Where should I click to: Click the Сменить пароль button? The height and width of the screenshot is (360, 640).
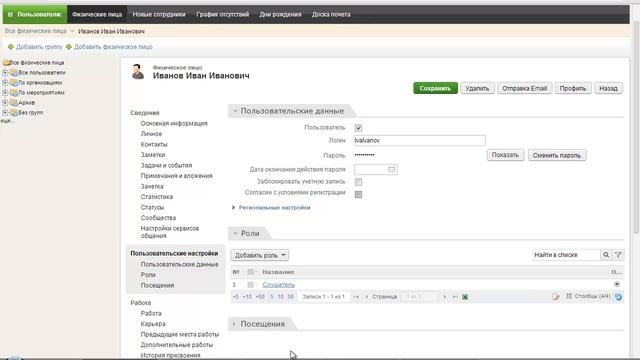[x=557, y=155]
